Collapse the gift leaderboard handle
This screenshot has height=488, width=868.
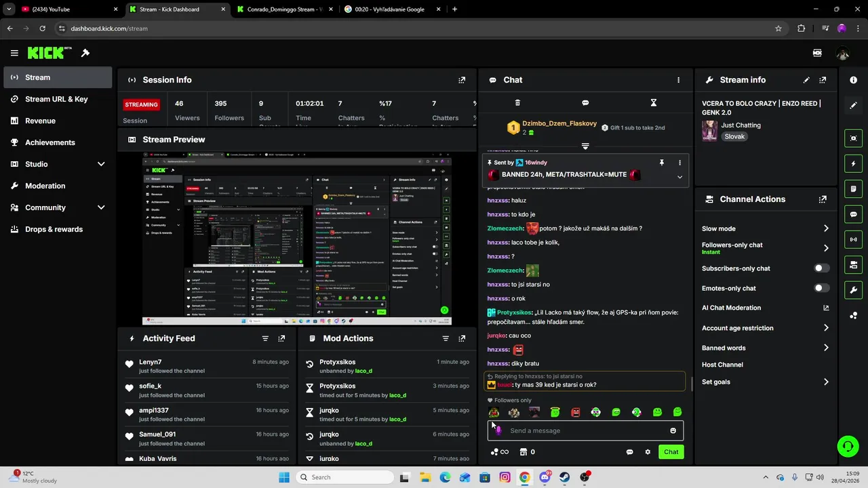coord(585,146)
